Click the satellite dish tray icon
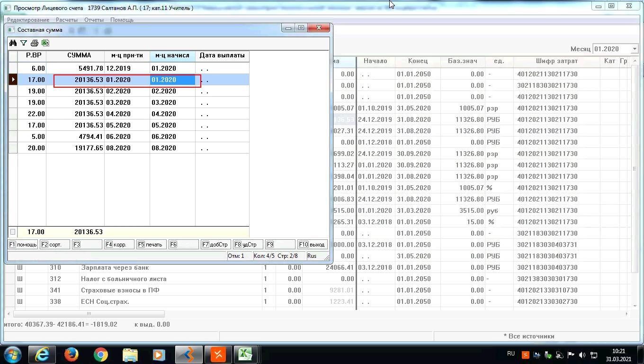The width and height of the screenshot is (644, 364). point(560,355)
